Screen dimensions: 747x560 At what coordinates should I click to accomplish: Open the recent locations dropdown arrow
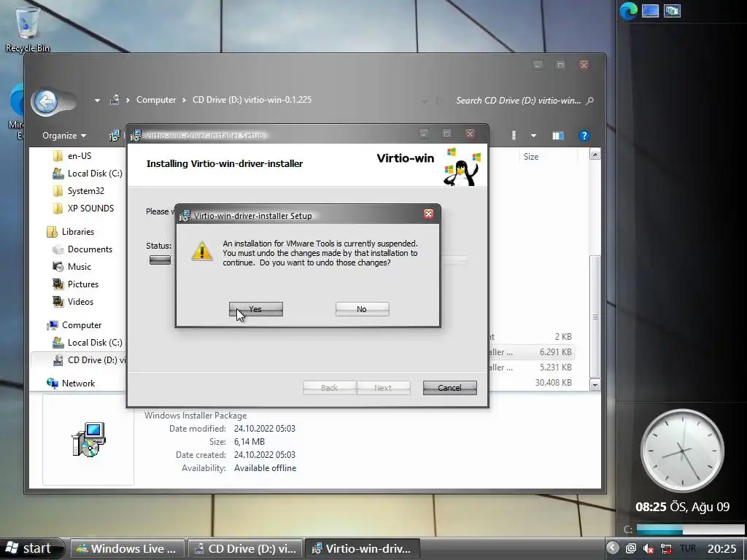pos(97,101)
